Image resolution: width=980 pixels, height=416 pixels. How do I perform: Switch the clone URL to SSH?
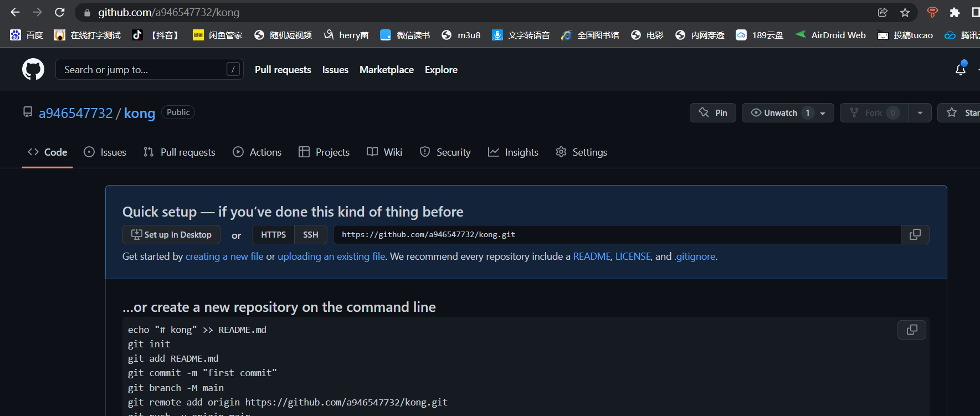click(x=310, y=234)
